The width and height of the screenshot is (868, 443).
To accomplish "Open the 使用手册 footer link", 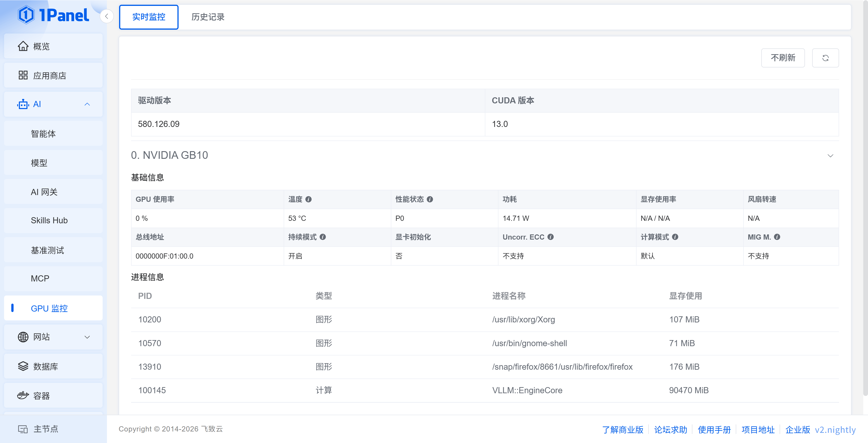I will click(x=714, y=429).
